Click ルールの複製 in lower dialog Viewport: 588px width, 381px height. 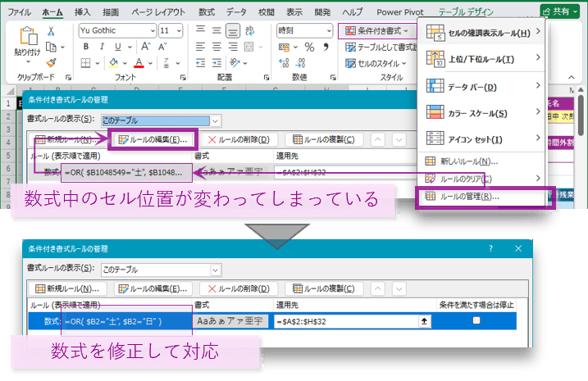(324, 289)
